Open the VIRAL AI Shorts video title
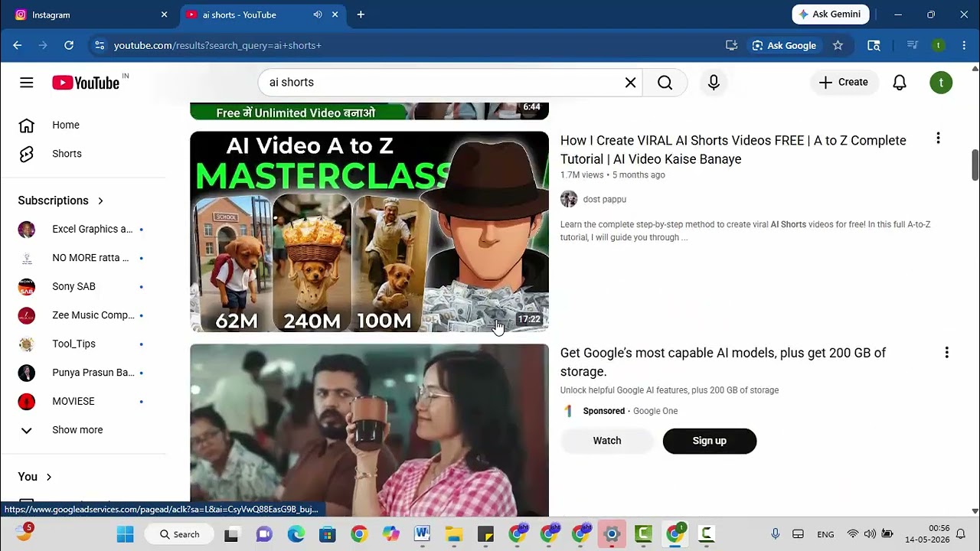 (733, 150)
